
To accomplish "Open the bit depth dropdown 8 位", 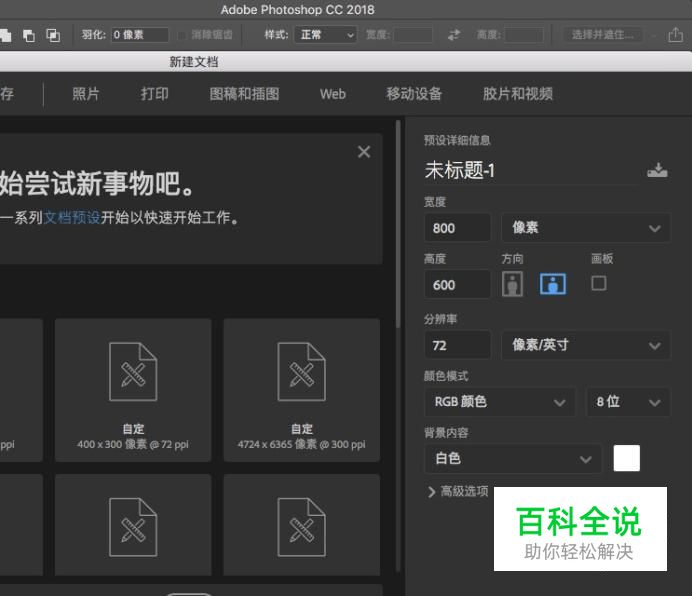I will [628, 402].
